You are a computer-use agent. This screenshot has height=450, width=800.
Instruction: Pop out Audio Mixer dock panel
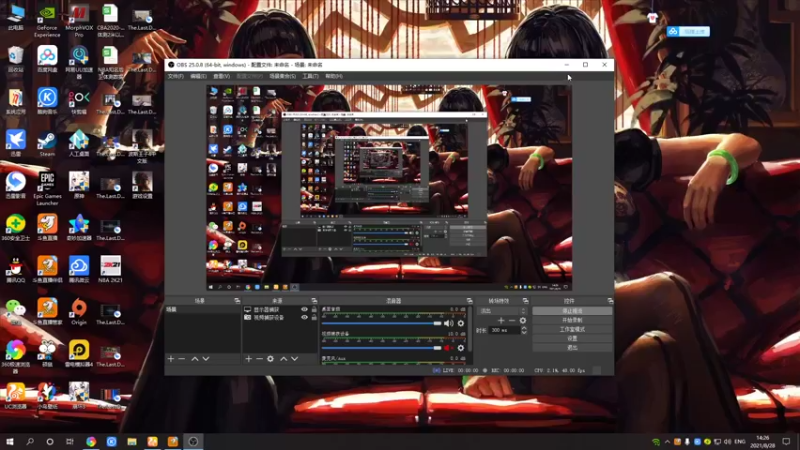469,301
